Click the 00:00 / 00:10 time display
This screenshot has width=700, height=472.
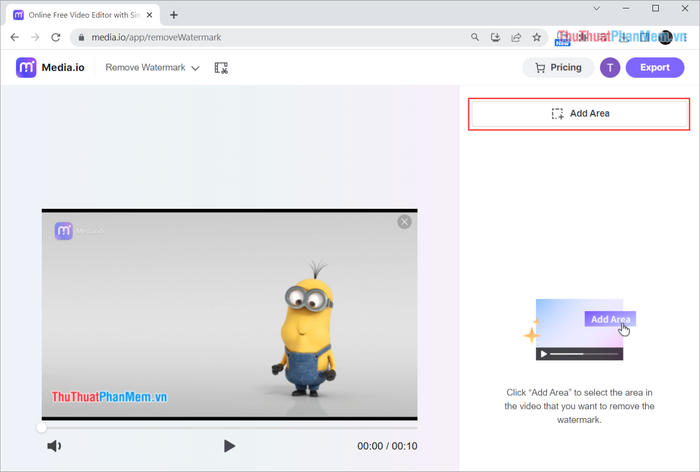[387, 446]
